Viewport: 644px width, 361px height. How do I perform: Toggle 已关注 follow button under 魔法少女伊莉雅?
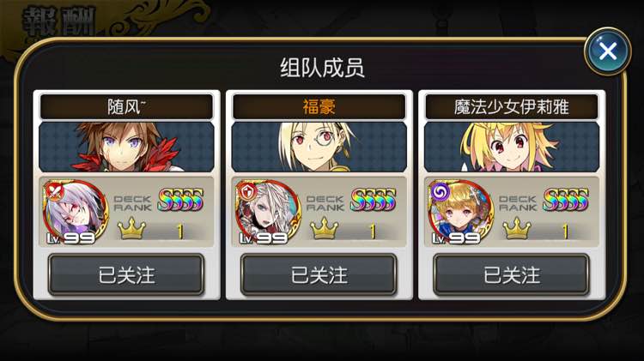pos(512,274)
